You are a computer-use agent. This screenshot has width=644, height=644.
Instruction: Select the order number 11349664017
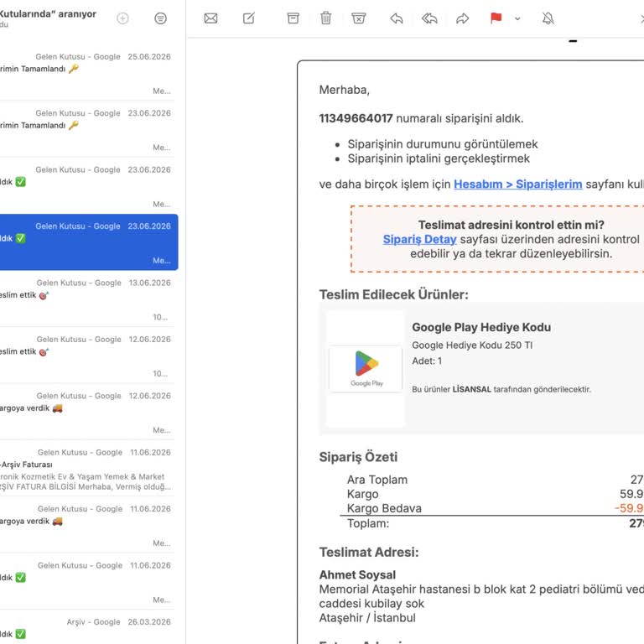[356, 119]
